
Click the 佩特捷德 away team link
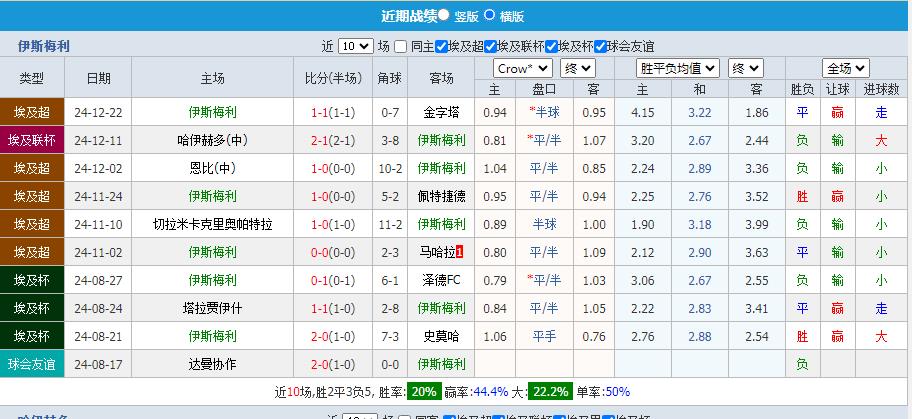(441, 196)
